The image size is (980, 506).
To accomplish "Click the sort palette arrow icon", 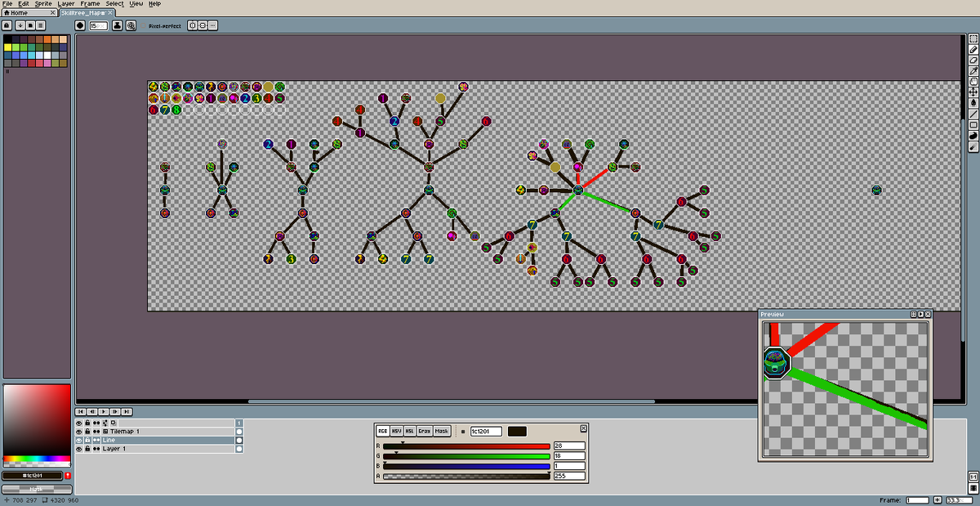I will [19, 25].
